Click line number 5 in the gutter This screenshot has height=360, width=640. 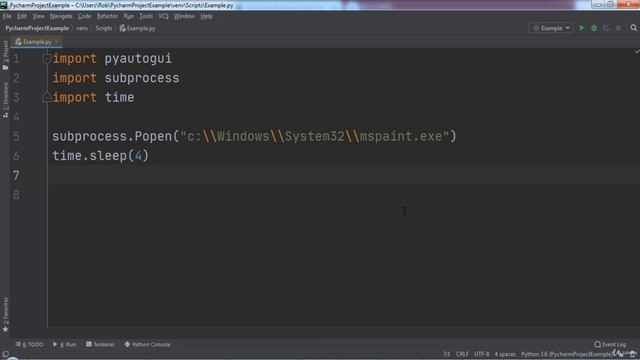click(x=16, y=136)
